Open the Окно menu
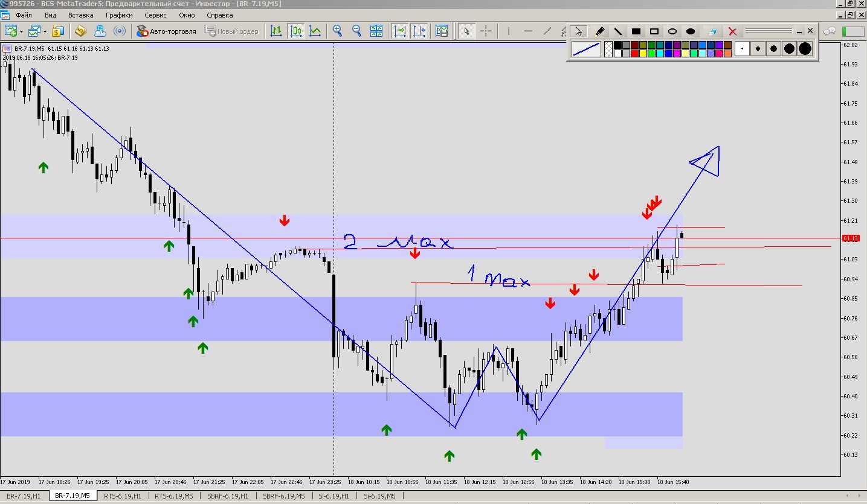 pos(187,15)
